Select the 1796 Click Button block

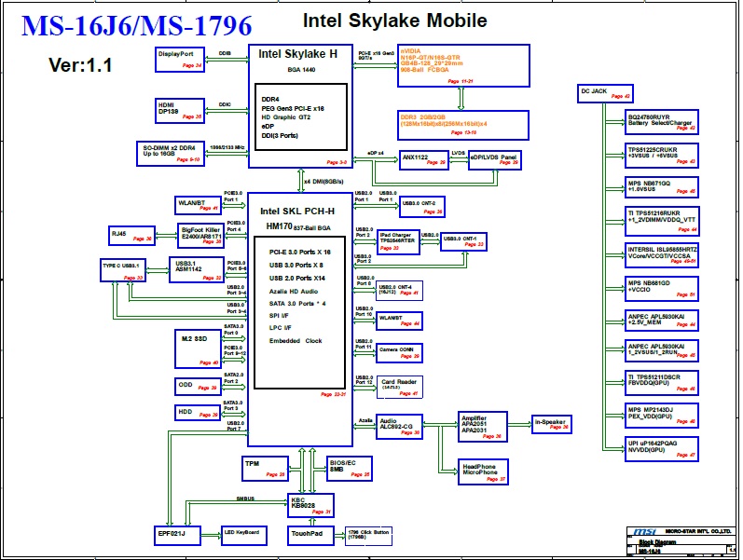(x=368, y=536)
